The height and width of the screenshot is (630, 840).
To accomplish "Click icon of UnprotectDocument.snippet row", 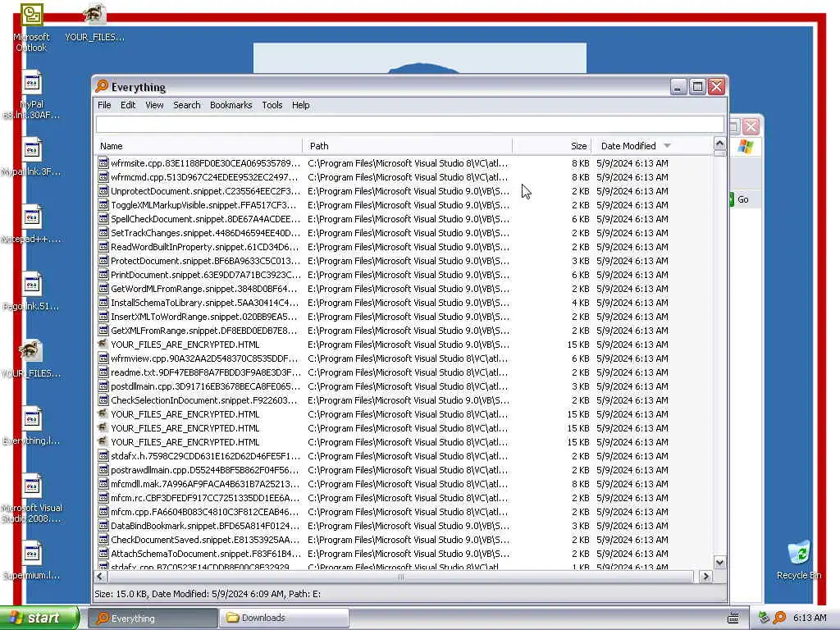I will point(103,190).
